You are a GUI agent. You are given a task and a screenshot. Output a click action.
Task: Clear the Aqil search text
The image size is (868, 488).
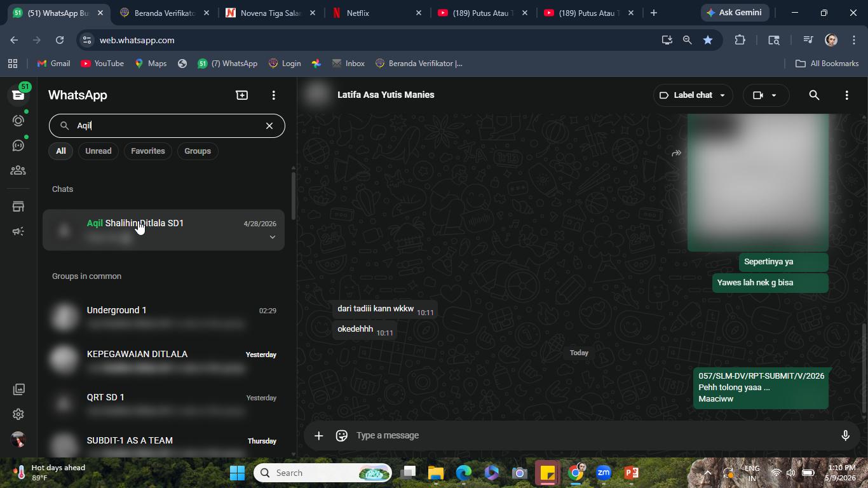269,126
